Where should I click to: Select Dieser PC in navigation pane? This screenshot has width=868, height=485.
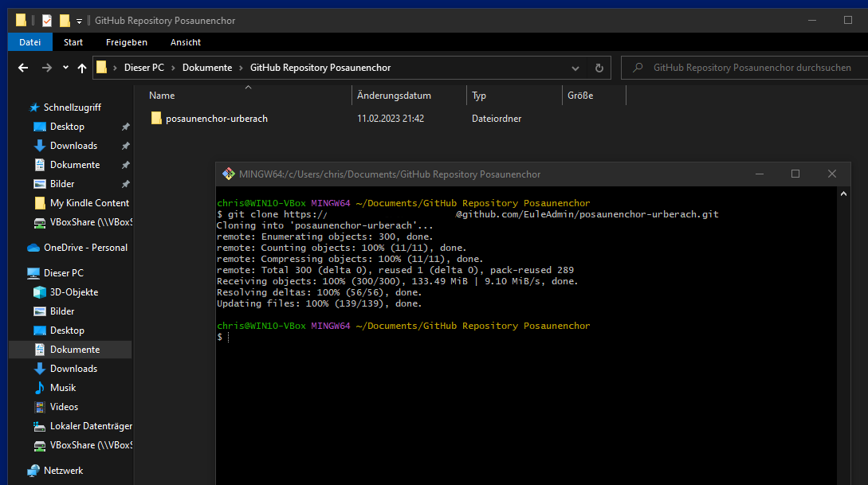[x=63, y=272]
